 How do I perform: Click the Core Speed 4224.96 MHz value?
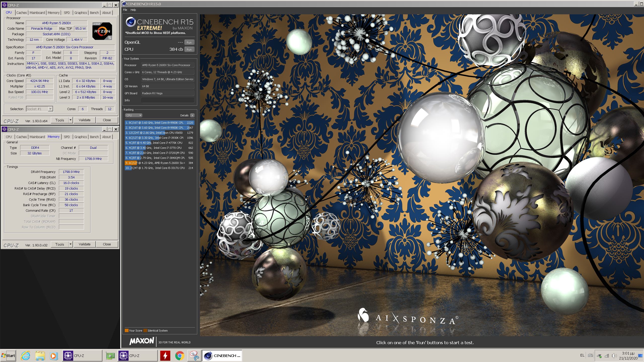coord(40,81)
